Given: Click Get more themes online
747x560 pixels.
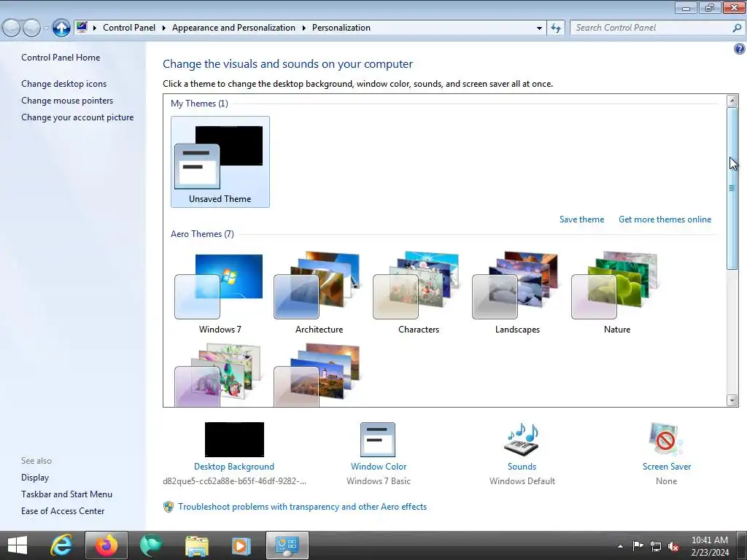Looking at the screenshot, I should tap(665, 219).
